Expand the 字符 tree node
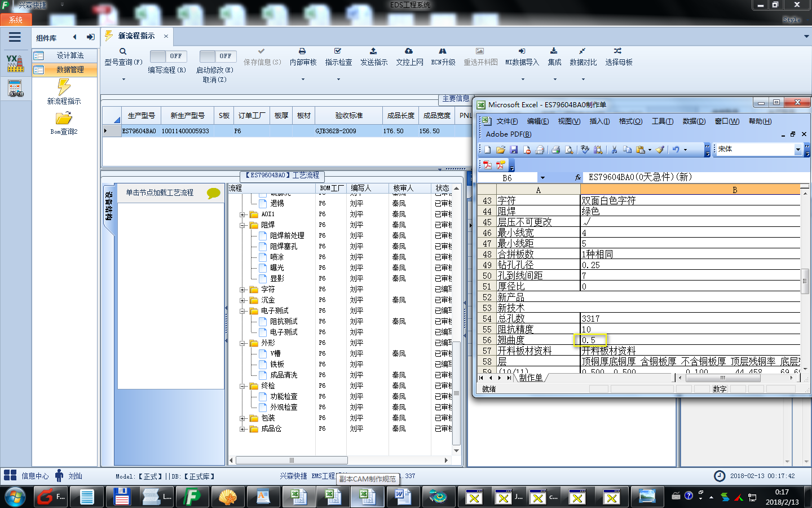 pyautogui.click(x=242, y=290)
